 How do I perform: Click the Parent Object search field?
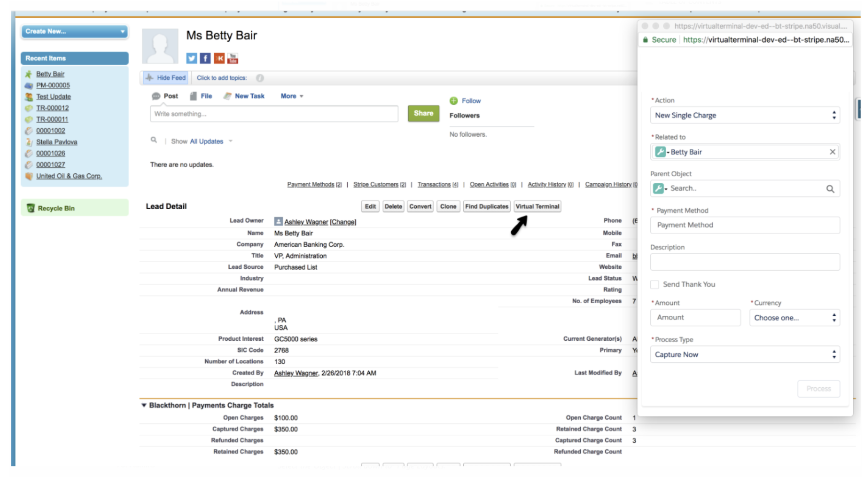point(745,189)
